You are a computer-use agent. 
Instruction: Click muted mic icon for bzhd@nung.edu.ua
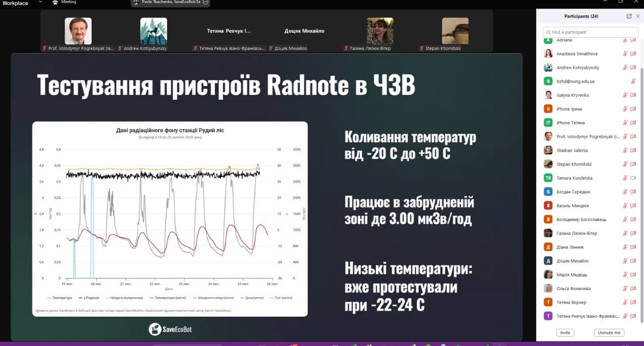633,81
